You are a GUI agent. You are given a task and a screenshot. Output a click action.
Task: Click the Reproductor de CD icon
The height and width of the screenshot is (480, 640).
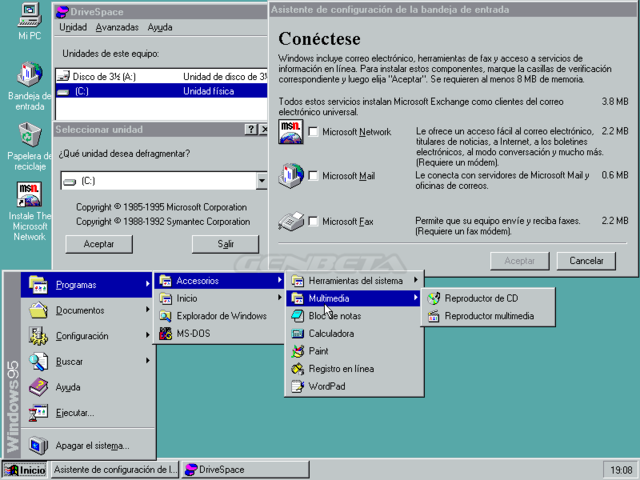point(433,298)
